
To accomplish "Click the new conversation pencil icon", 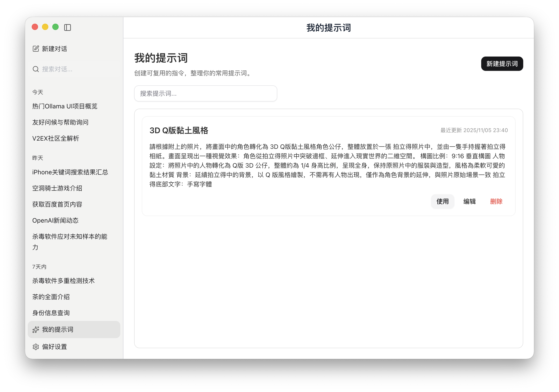I will pyautogui.click(x=36, y=48).
